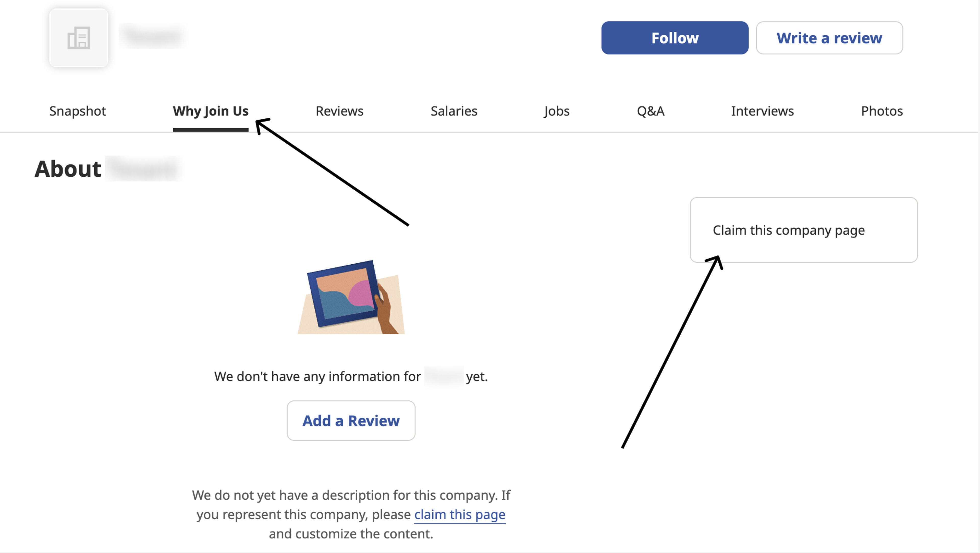This screenshot has height=553, width=980.
Task: Switch to the Snapshot tab
Action: (x=78, y=111)
